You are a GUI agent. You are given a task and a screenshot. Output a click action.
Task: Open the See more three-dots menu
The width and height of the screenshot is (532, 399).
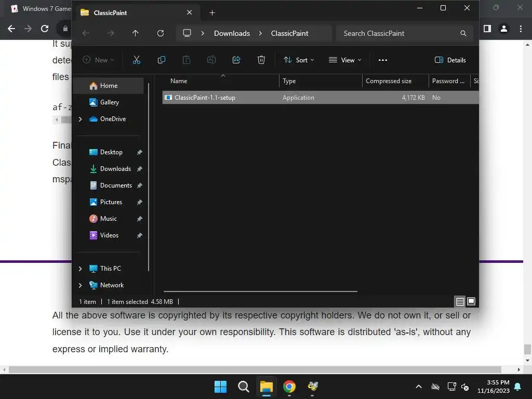click(383, 60)
